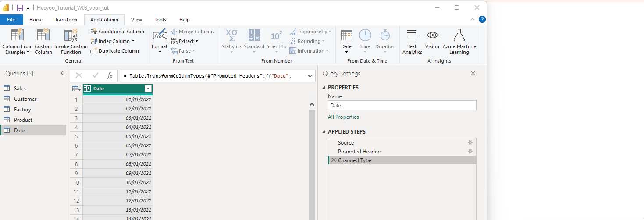Screen dimensions: 644x220
Task: Click the help question mark icon
Action: click(x=482, y=19)
